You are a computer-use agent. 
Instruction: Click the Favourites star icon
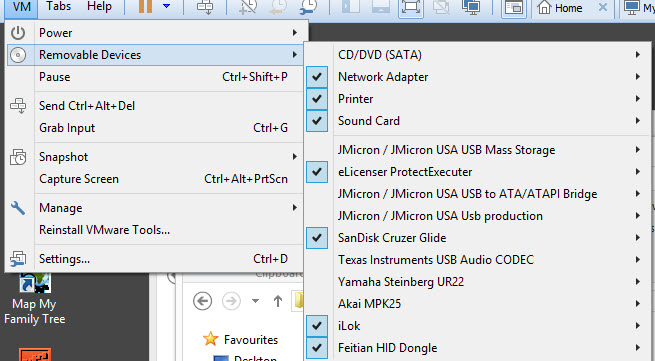[x=211, y=339]
